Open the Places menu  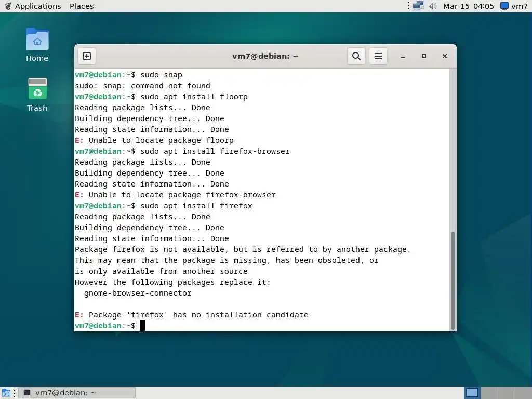tap(82, 6)
